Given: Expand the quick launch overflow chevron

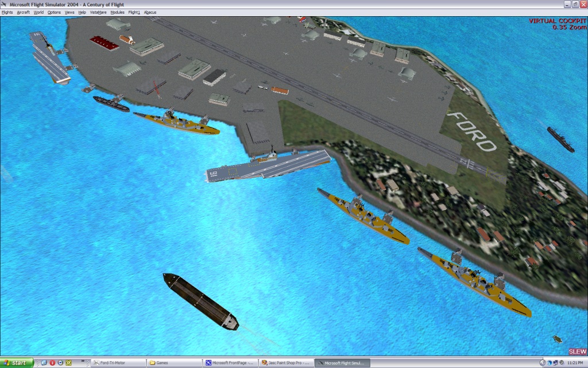Looking at the screenshot, I should (x=83, y=361).
